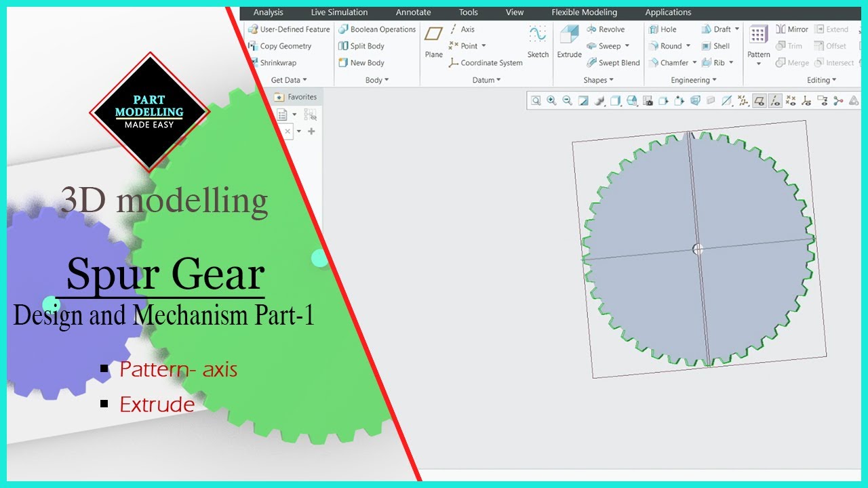Zoom out using the graphics toolbar
The height and width of the screenshot is (488, 868).
(567, 101)
